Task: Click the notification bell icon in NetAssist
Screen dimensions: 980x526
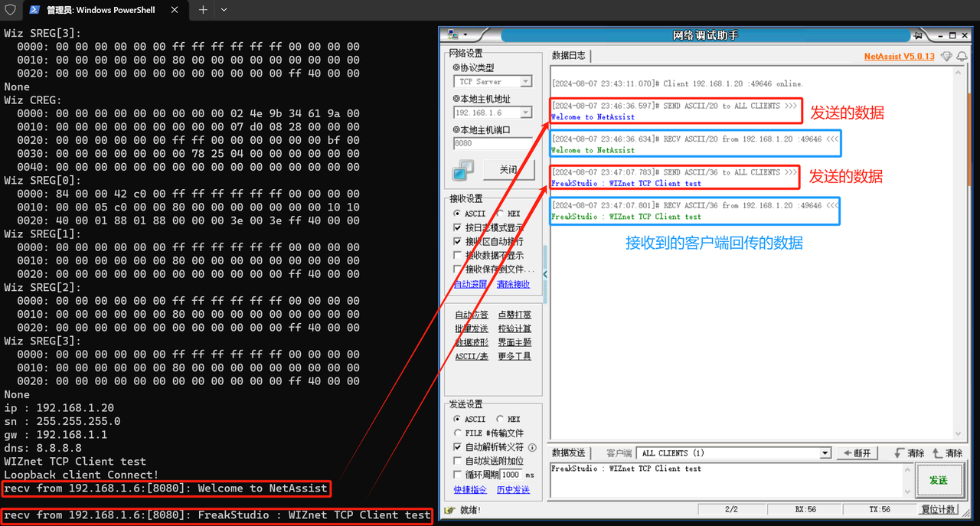Action: click(x=962, y=57)
